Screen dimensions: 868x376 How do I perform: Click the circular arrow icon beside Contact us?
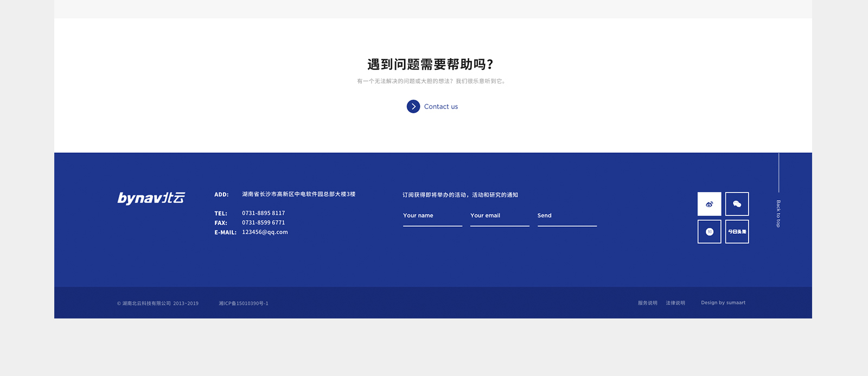413,106
